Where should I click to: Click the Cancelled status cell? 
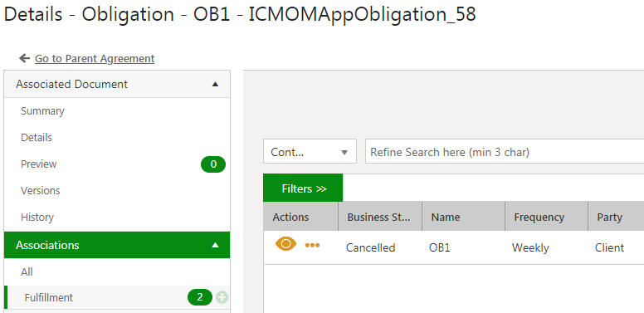(370, 247)
